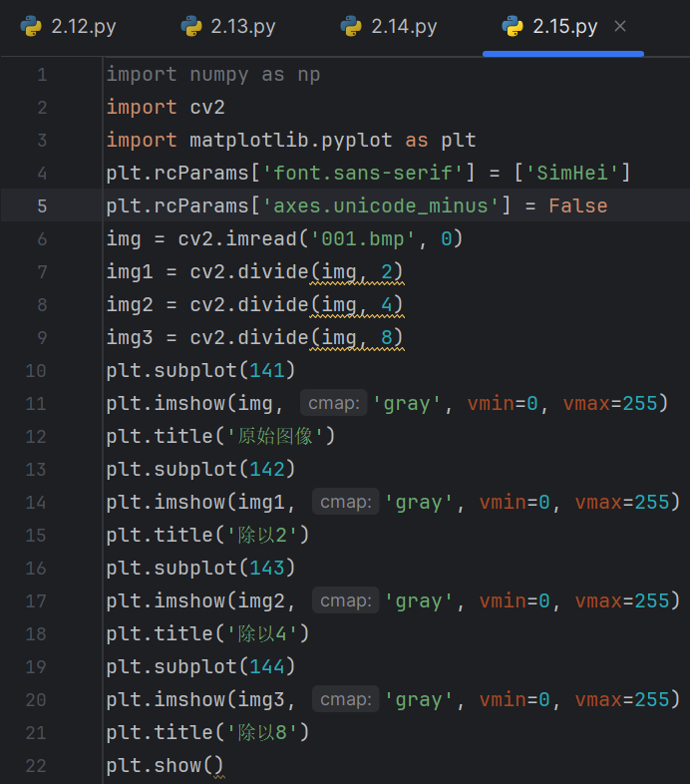
Task: Click the underlined warning '(img, 2)'
Action: pyautogui.click(x=357, y=272)
